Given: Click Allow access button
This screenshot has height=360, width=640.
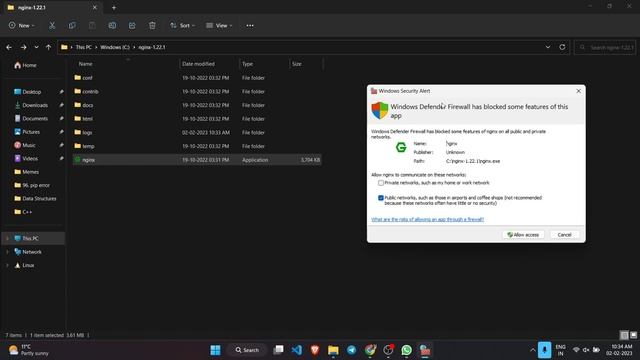Looking at the screenshot, I should coord(523,235).
